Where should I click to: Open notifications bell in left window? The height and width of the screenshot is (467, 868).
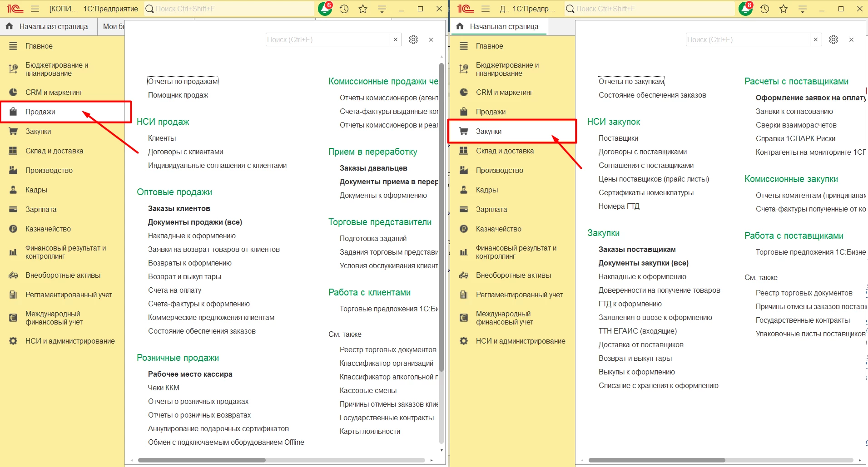click(325, 9)
